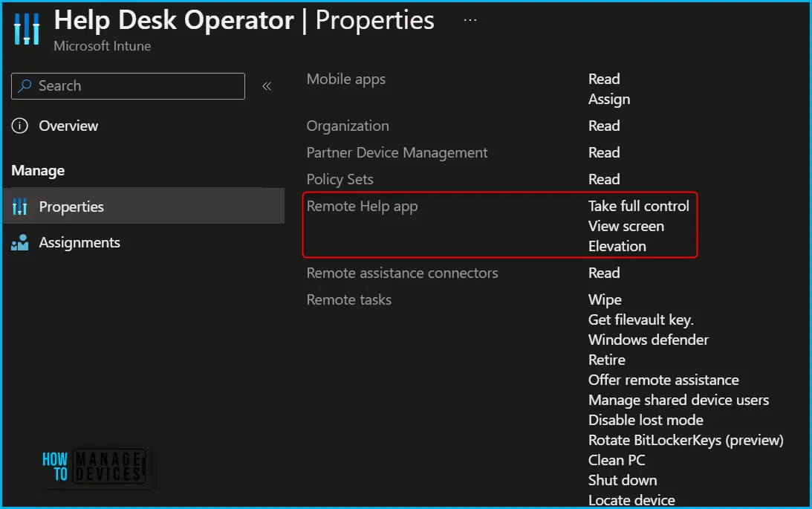The height and width of the screenshot is (509, 812).
Task: Click the Assignments people icon
Action: [19, 242]
